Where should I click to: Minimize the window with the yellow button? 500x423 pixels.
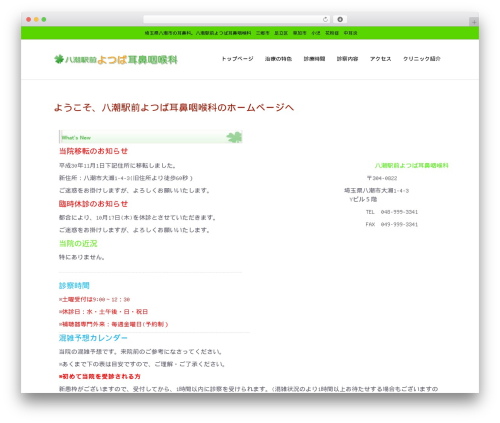[36, 19]
